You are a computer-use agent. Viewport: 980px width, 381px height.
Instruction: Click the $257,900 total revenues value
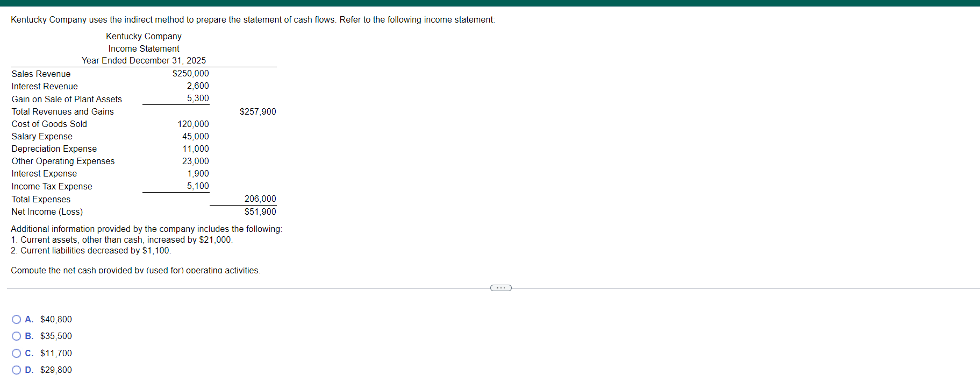click(x=257, y=112)
